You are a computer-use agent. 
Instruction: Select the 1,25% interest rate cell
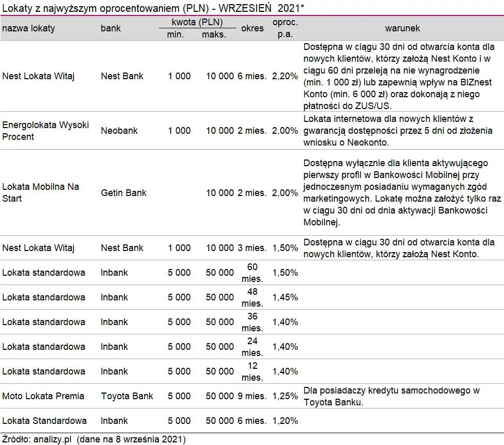(285, 396)
